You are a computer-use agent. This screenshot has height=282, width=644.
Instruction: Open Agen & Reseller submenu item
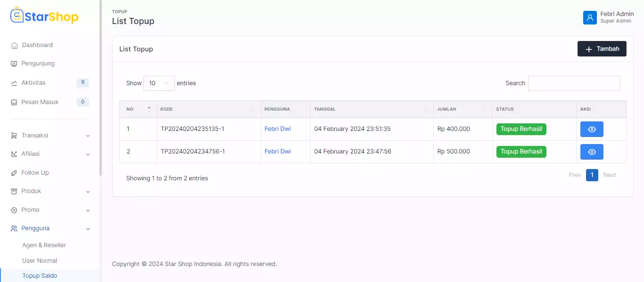pyautogui.click(x=44, y=245)
